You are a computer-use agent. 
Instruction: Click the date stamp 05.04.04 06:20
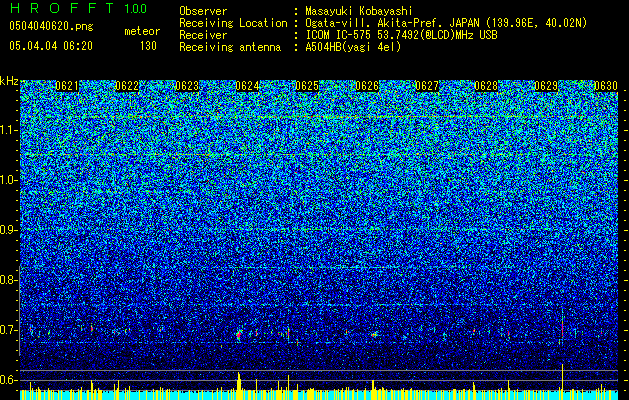[x=51, y=46]
